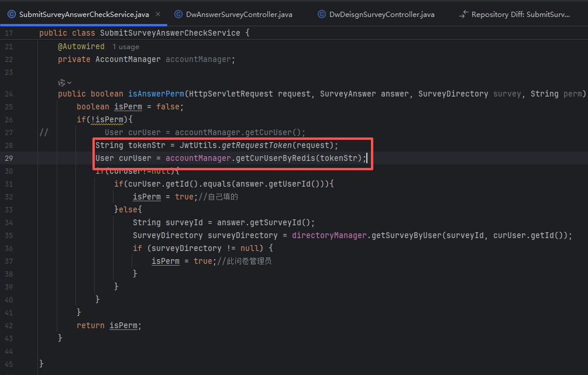The image size is (588, 375).
Task: Expand the dropdown arrow next to the inlay icon
Action: (70, 82)
